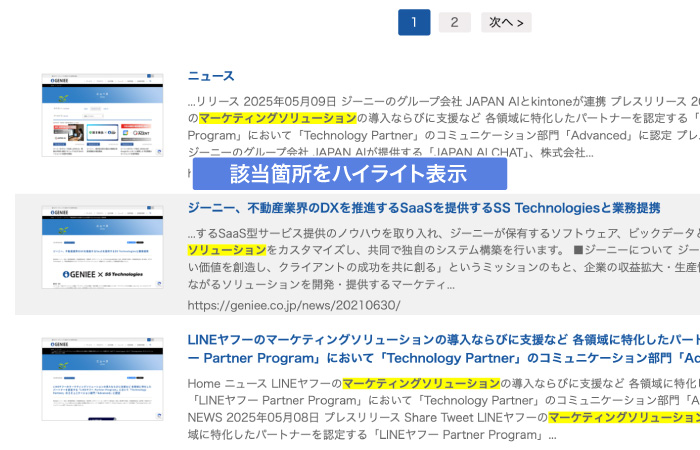This screenshot has height=450, width=700.
Task: Open thumbnail of the ニュース result
Action: click(x=102, y=115)
